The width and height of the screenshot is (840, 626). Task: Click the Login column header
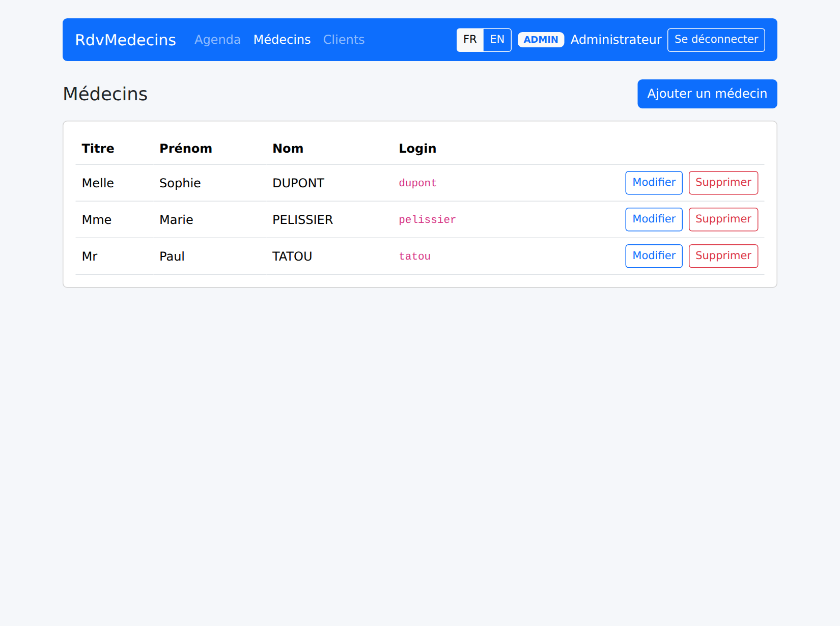(417, 149)
